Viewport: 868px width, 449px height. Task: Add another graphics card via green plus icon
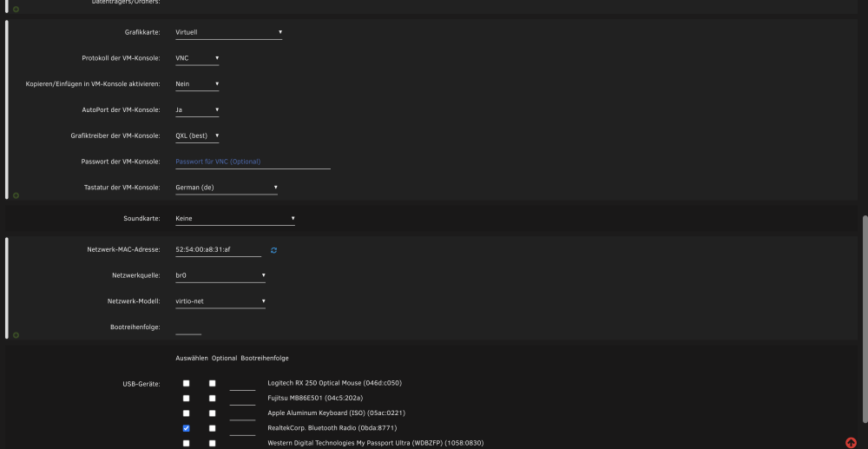(x=16, y=195)
